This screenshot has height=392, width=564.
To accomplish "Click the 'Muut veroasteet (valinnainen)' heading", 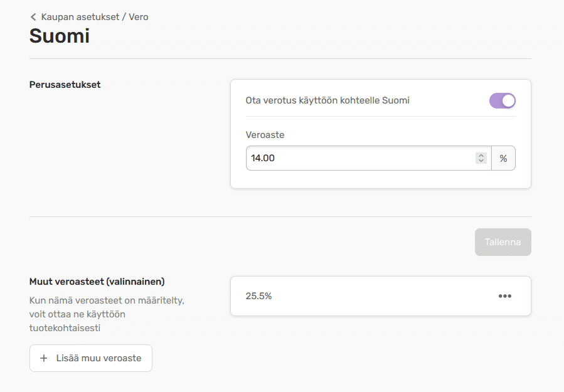I will [x=97, y=282].
